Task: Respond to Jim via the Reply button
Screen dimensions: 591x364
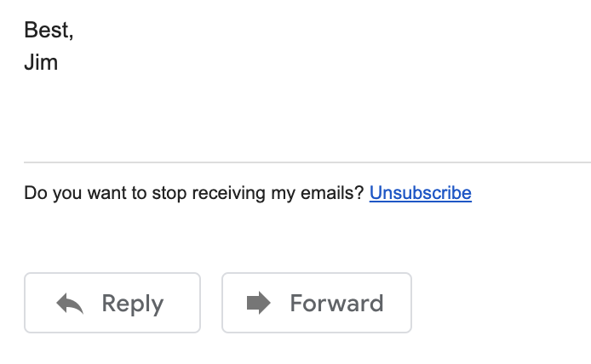Action: (112, 303)
